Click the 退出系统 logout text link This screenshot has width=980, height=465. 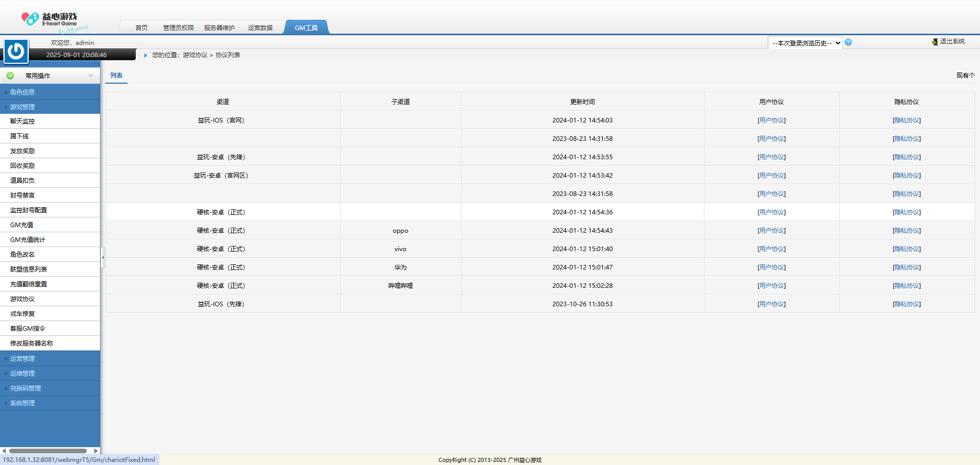[952, 41]
